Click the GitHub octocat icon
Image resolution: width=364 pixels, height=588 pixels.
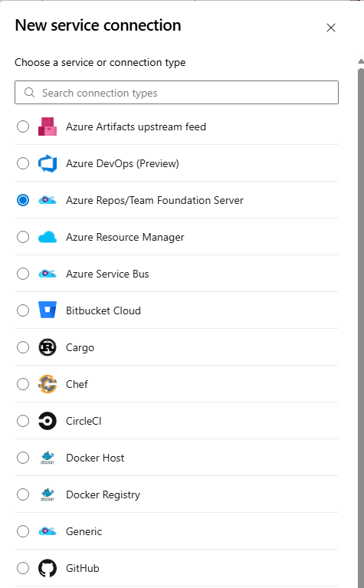coord(48,568)
